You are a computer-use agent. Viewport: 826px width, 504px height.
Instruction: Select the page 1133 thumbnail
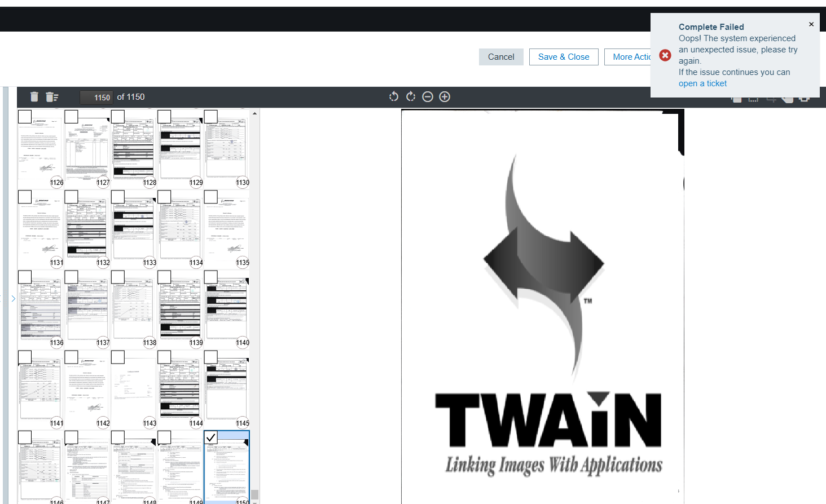(x=134, y=229)
